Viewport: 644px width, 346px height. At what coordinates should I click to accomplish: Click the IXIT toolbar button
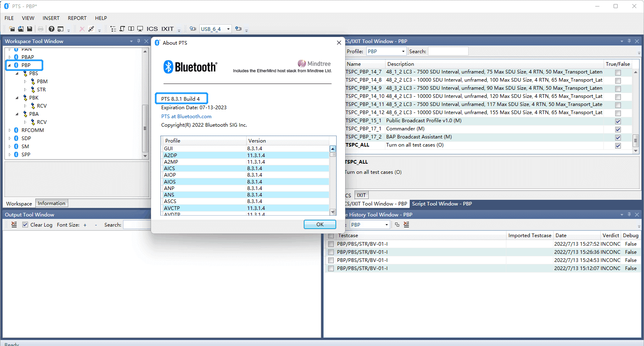[167, 29]
